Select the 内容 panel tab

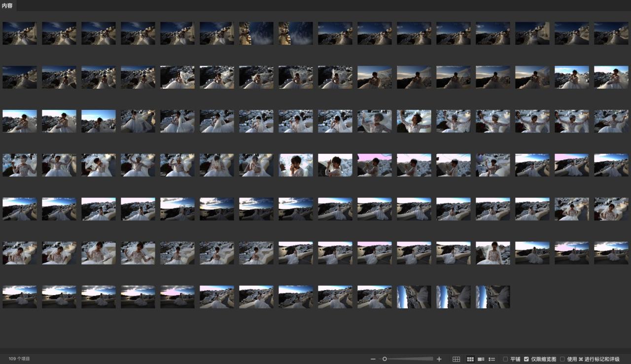pos(7,5)
